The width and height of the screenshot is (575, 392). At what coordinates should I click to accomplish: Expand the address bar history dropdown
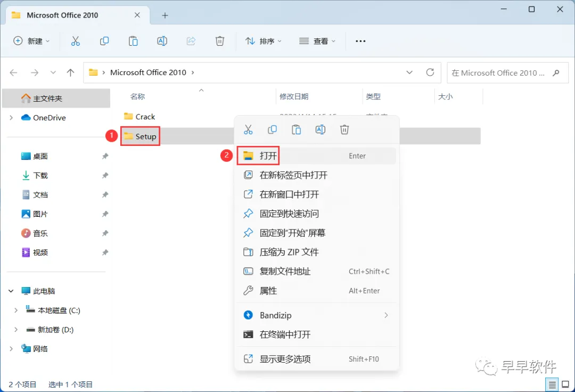[x=409, y=72]
